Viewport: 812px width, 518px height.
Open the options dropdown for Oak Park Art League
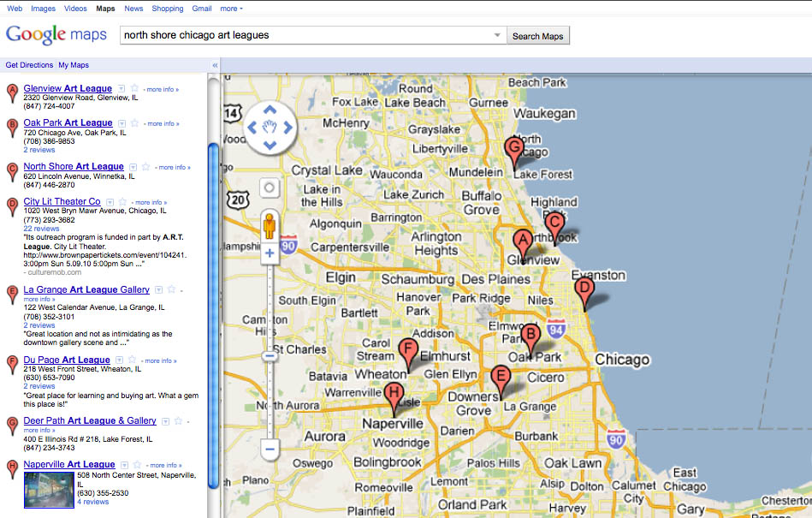click(x=122, y=123)
